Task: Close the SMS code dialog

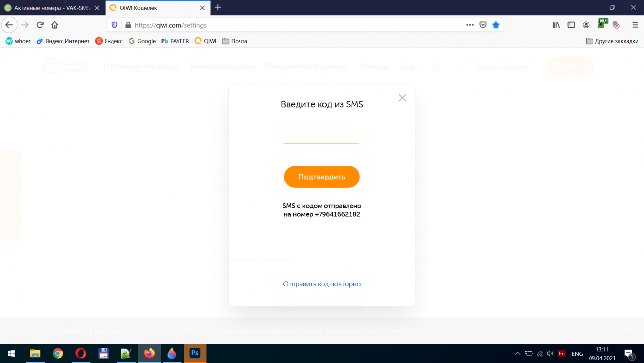Action: click(402, 98)
